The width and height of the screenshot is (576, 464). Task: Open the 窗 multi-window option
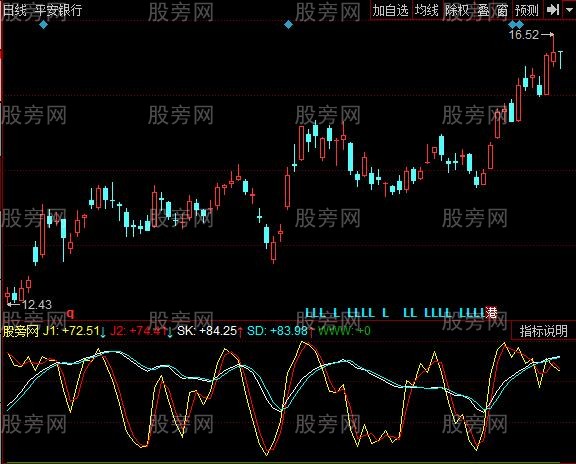[x=502, y=10]
